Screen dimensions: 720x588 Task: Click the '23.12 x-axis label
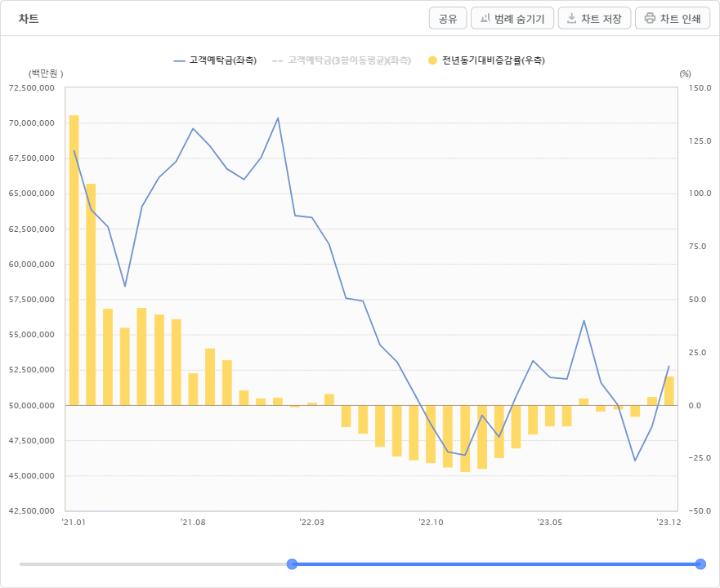pyautogui.click(x=669, y=523)
